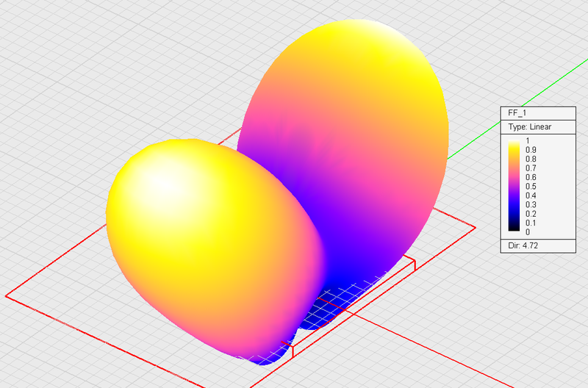Click the 0.6 value on the legend scale
The image size is (588, 388).
[x=531, y=177]
